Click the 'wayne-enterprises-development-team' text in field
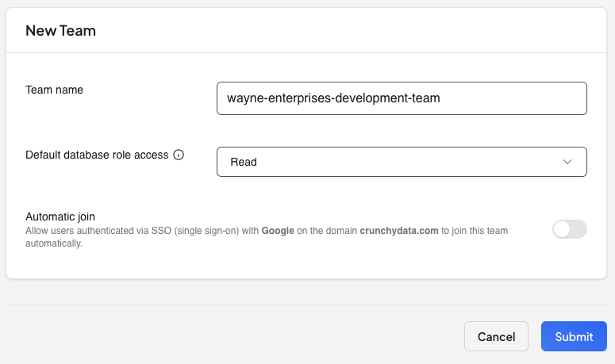Image resolution: width=615 pixels, height=364 pixels. 333,98
